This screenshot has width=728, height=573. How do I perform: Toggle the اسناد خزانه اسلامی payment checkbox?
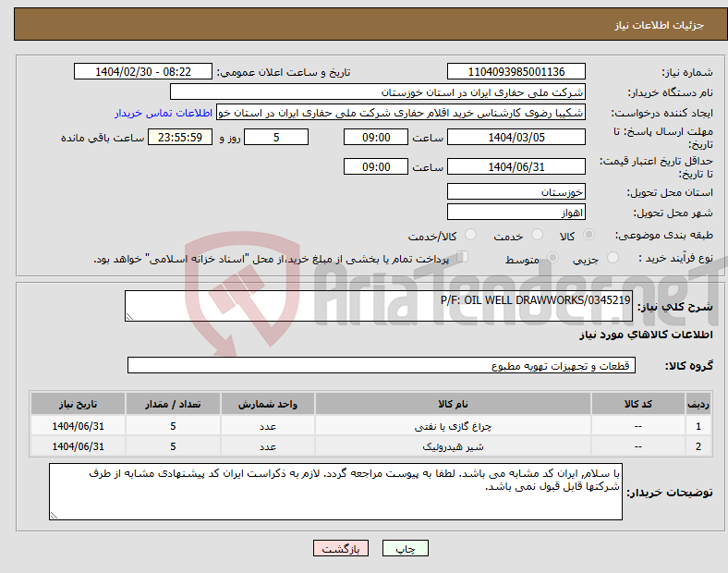click(463, 257)
